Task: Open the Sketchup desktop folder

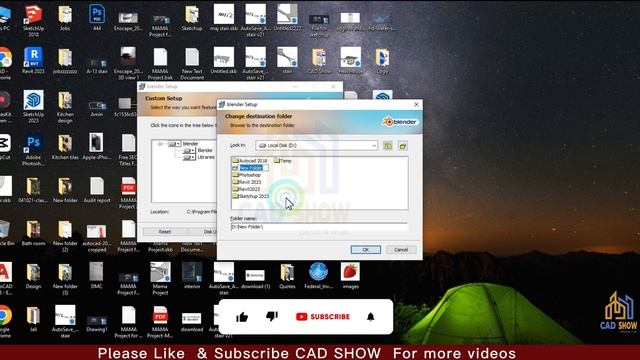Action: point(192,18)
